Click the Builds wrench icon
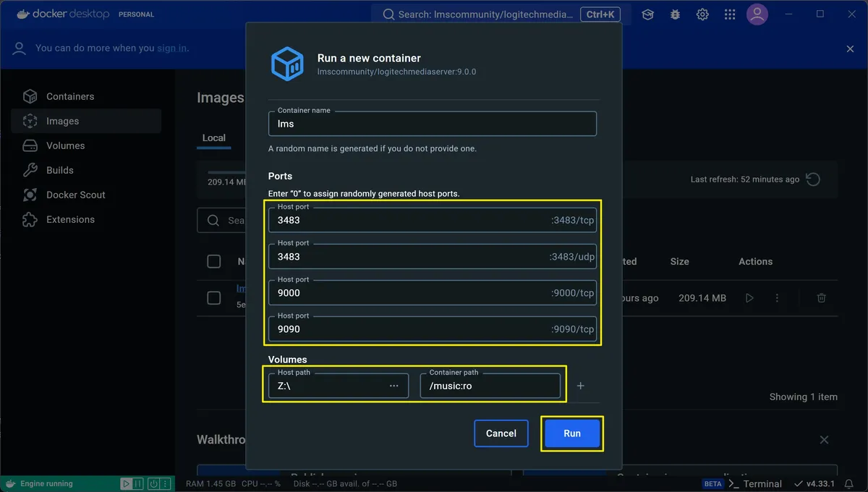Screen dimensions: 868x492 coord(30,170)
